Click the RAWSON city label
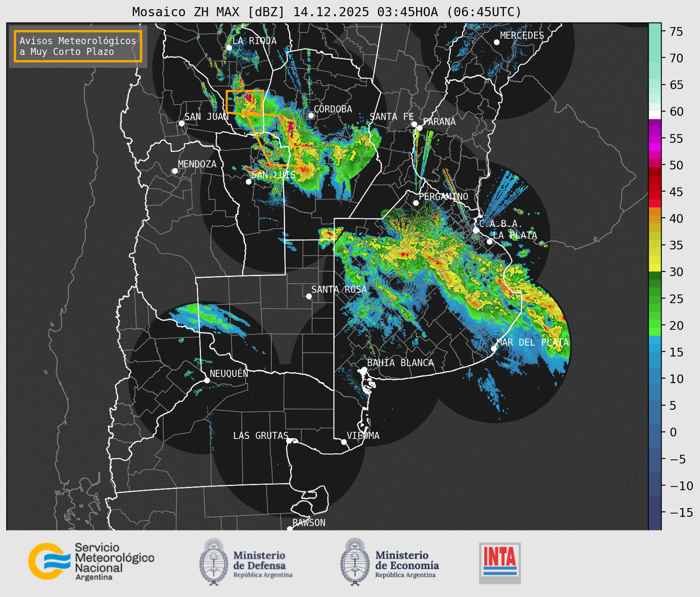The height and width of the screenshot is (597, 700). (x=309, y=523)
